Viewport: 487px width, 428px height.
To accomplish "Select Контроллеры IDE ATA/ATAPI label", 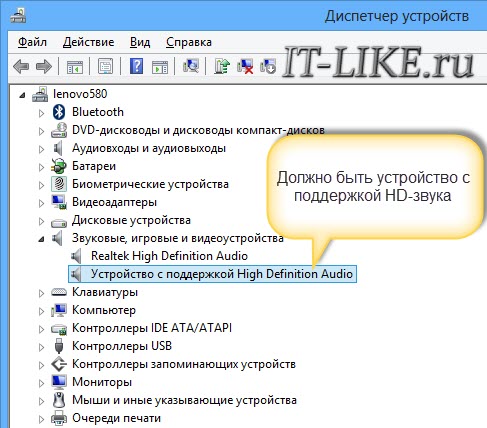I will (152, 328).
